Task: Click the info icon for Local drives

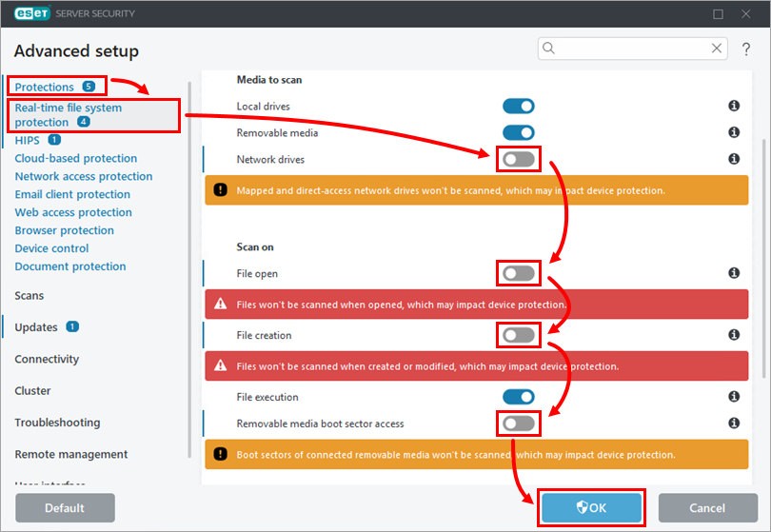Action: (x=734, y=107)
